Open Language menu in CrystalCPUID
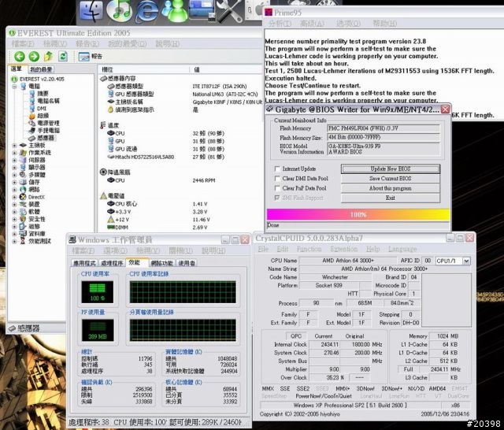Screen dimensions: 504x430 point(402,249)
